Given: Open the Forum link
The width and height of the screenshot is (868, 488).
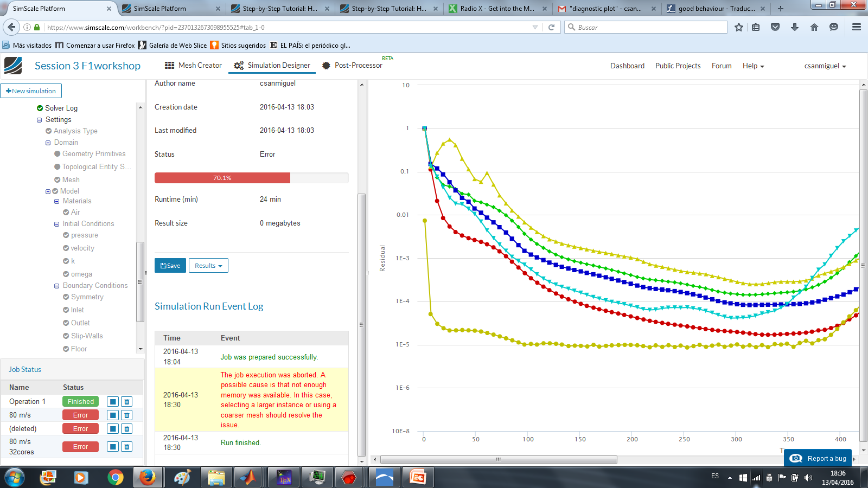Looking at the screenshot, I should point(722,66).
